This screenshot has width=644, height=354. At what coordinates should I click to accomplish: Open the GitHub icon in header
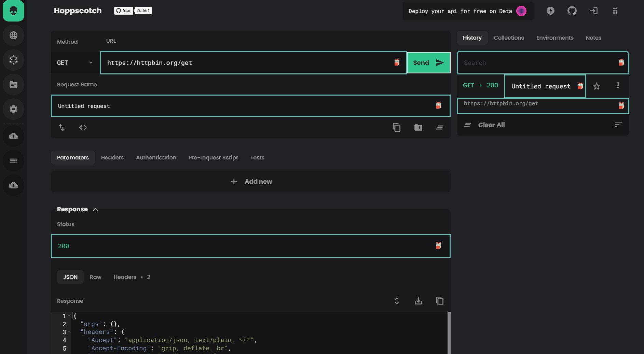click(x=572, y=11)
